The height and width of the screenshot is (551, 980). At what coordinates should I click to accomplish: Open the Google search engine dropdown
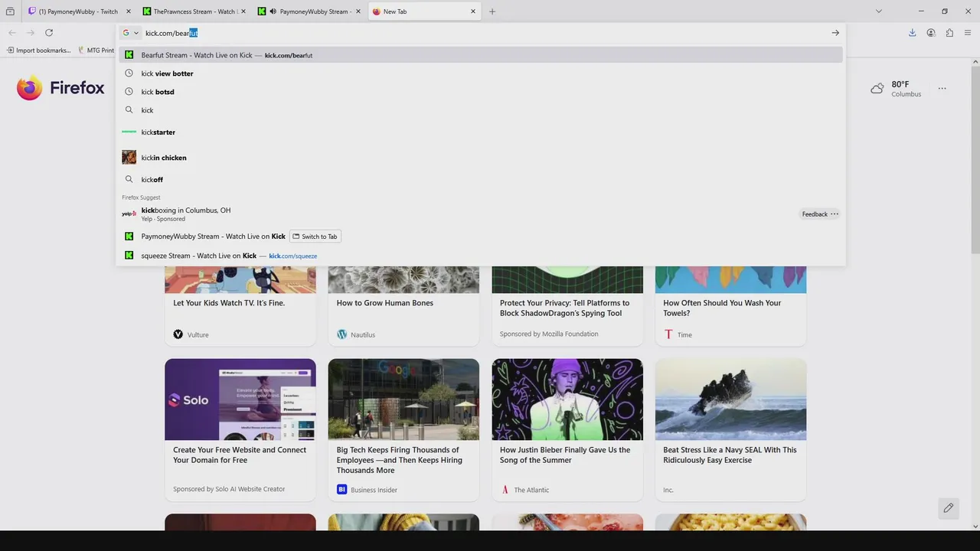(x=131, y=33)
